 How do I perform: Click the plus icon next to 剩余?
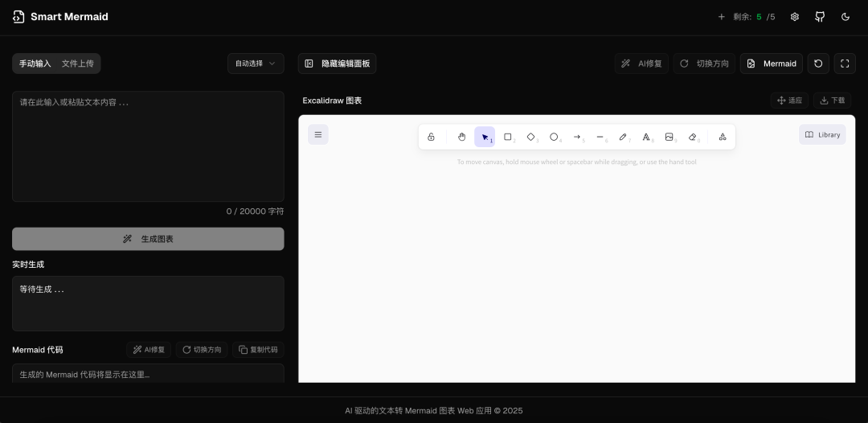click(x=721, y=17)
